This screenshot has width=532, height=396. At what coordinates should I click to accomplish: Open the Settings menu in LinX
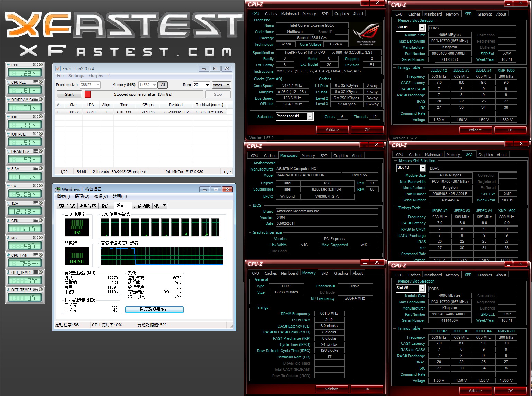pos(76,76)
